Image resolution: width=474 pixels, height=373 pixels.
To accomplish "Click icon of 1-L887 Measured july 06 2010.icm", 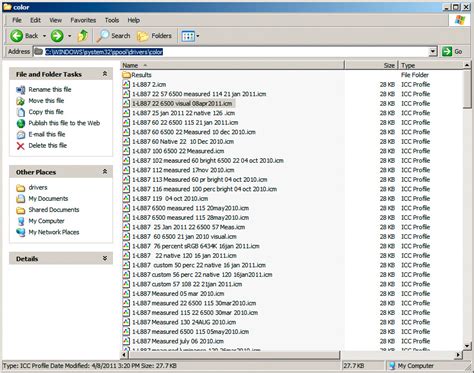I will point(126,341).
